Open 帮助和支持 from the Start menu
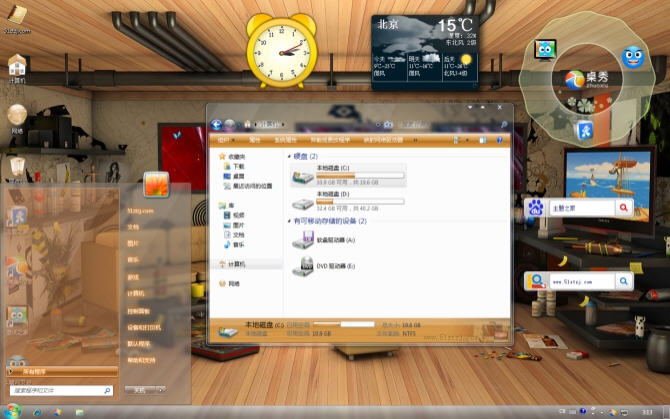The image size is (670, 419). 141,360
